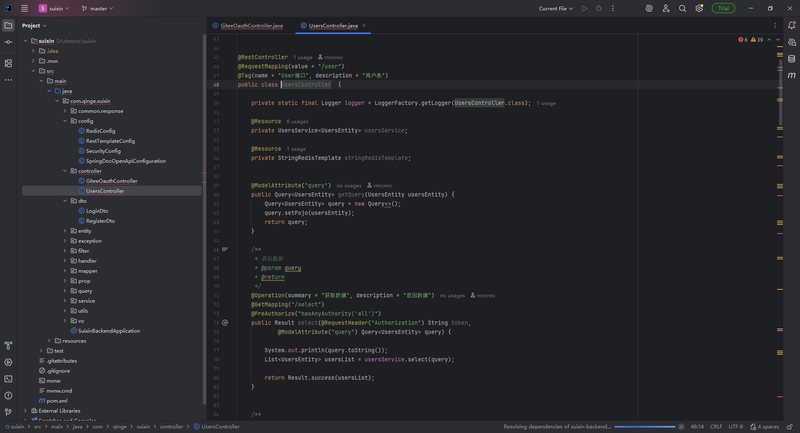Image resolution: width=800 pixels, height=433 pixels.
Task: Open Current File run configuration dropdown
Action: [x=556, y=8]
